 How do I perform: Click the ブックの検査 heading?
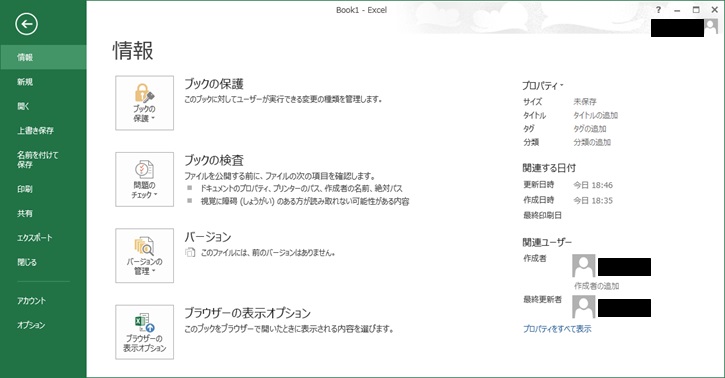click(214, 160)
